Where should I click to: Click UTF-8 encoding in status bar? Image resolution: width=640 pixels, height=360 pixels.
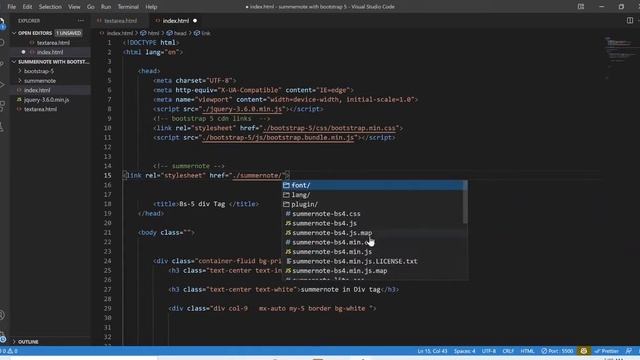click(x=489, y=351)
